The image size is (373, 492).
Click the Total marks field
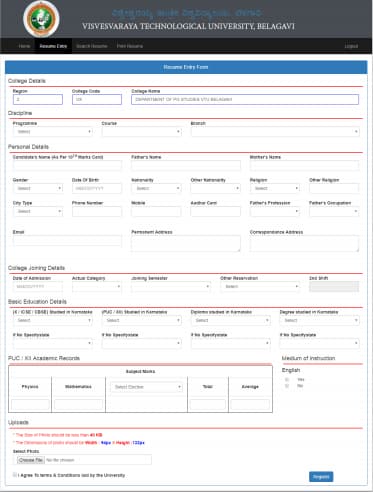[x=208, y=404]
